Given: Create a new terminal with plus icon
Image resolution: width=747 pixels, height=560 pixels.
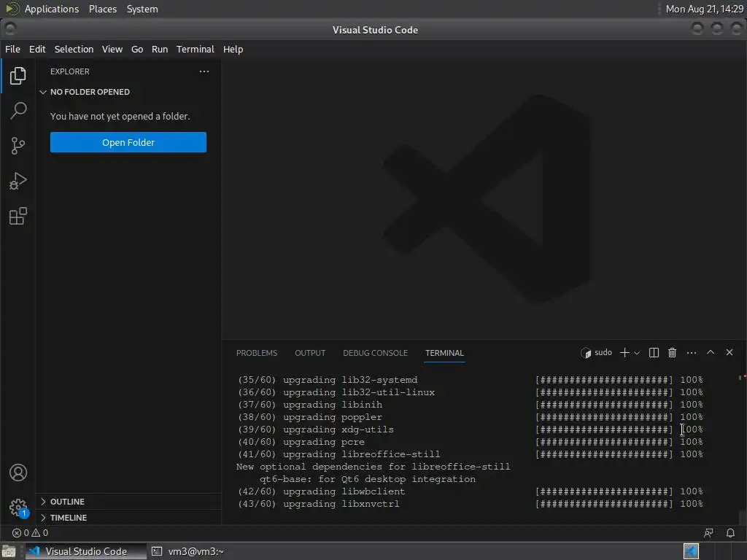Looking at the screenshot, I should [x=624, y=353].
